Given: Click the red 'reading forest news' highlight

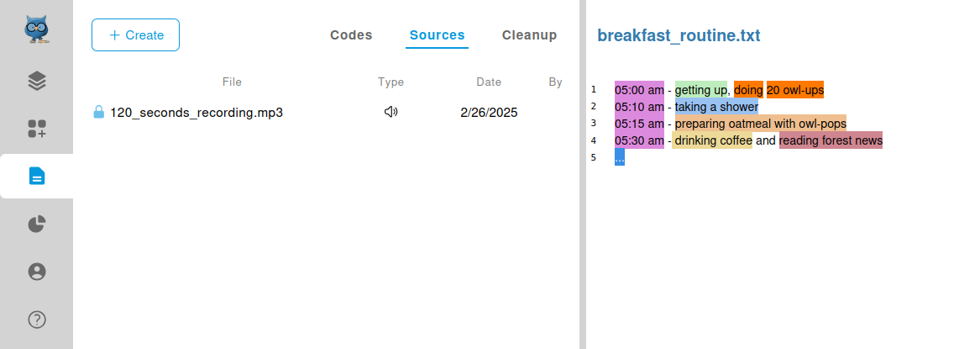Looking at the screenshot, I should [x=831, y=140].
